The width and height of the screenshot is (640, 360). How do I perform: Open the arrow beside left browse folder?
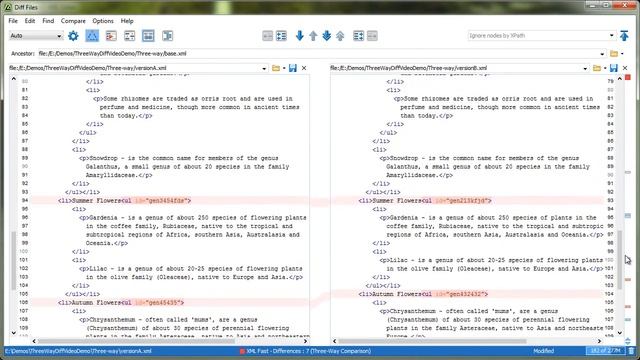pos(284,68)
